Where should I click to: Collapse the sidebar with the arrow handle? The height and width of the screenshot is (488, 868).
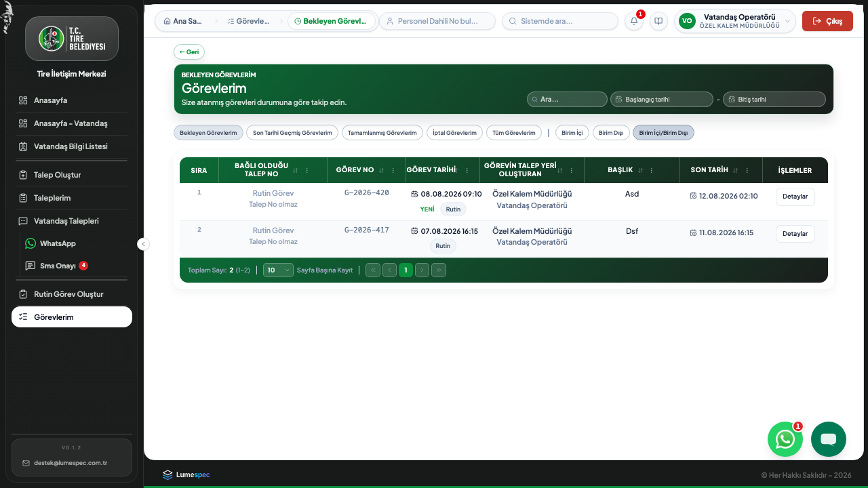[x=143, y=244]
